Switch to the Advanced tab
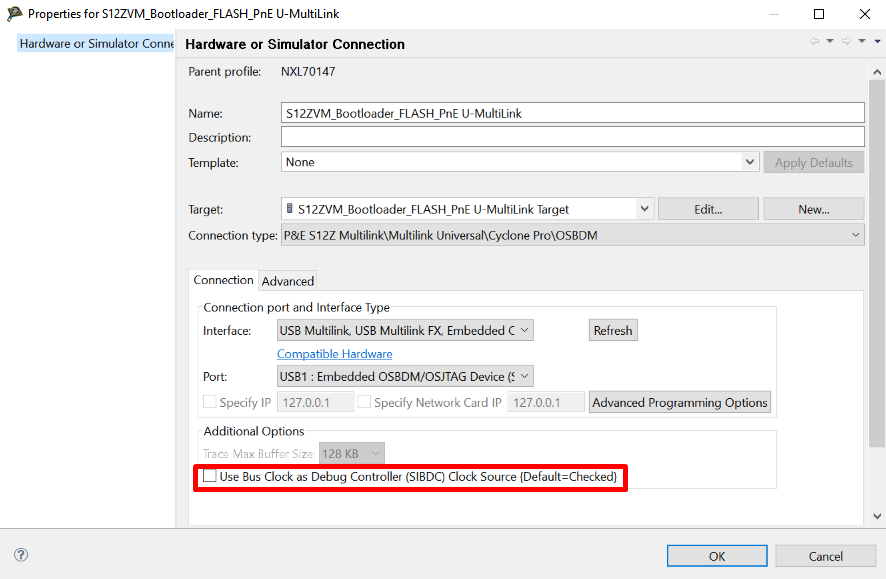The image size is (886, 579). tap(288, 281)
